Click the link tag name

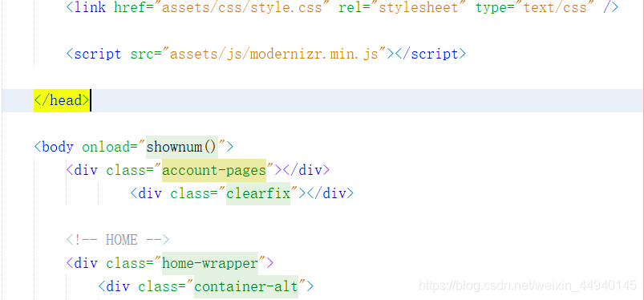pos(90,7)
